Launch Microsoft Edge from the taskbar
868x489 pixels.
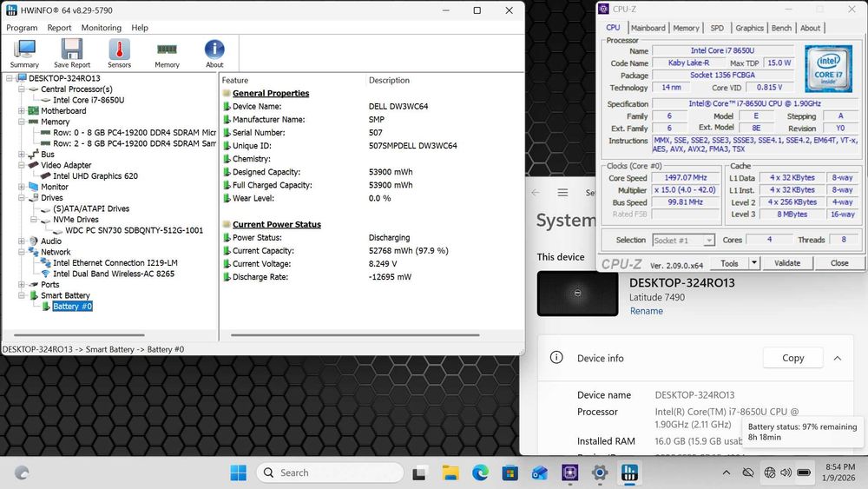click(480, 473)
